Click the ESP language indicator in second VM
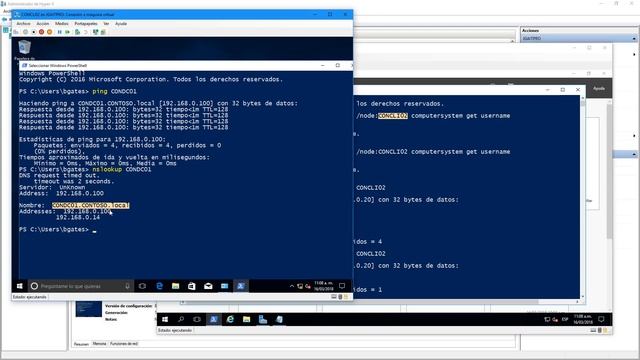Screen dimensions: 640x360 point(565,319)
